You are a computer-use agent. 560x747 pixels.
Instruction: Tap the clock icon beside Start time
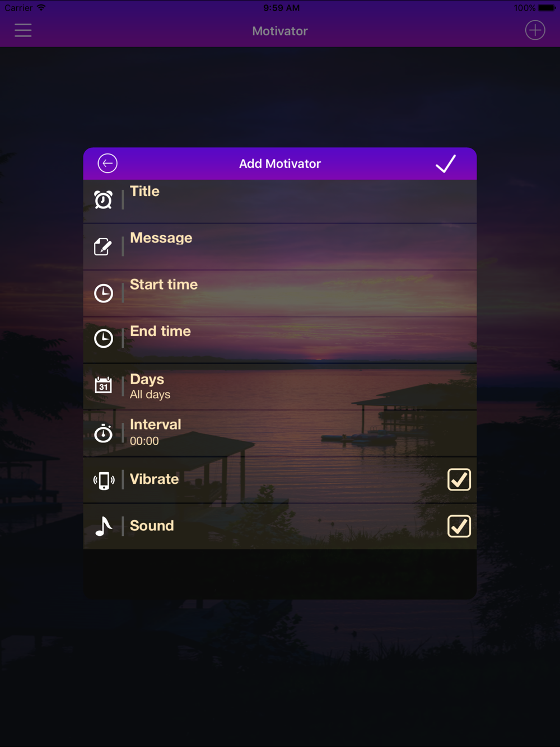pos(104,293)
